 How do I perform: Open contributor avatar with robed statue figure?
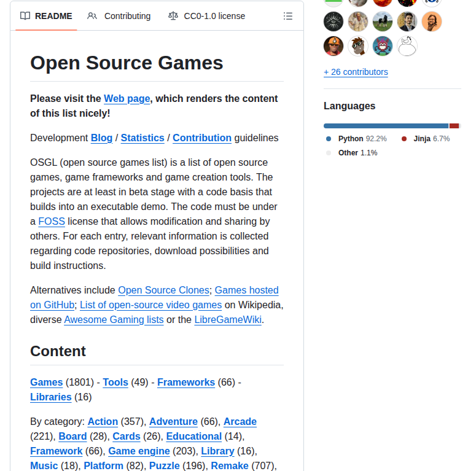[x=358, y=21]
